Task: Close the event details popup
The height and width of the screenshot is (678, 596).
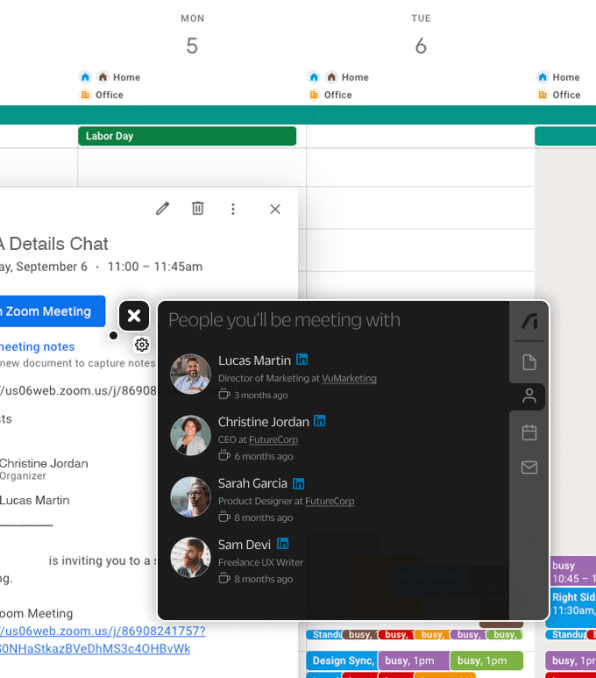Action: pyautogui.click(x=275, y=209)
